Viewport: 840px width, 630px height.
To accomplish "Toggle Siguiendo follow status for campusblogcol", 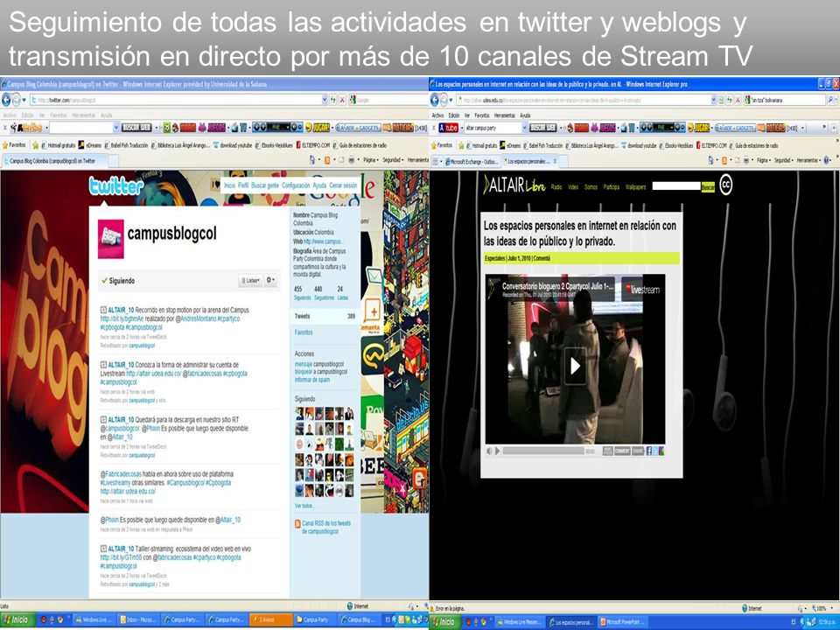I will [x=118, y=281].
